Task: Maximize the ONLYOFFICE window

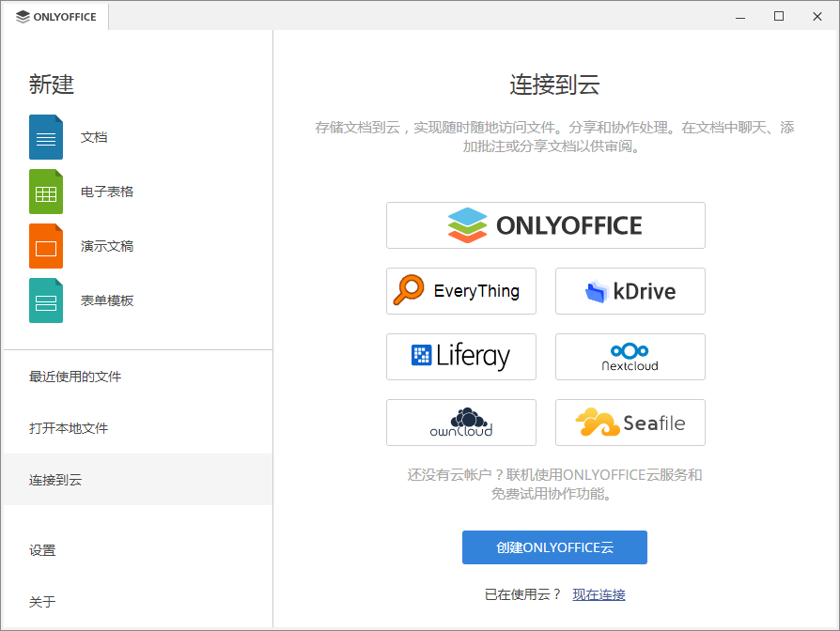Action: click(779, 17)
